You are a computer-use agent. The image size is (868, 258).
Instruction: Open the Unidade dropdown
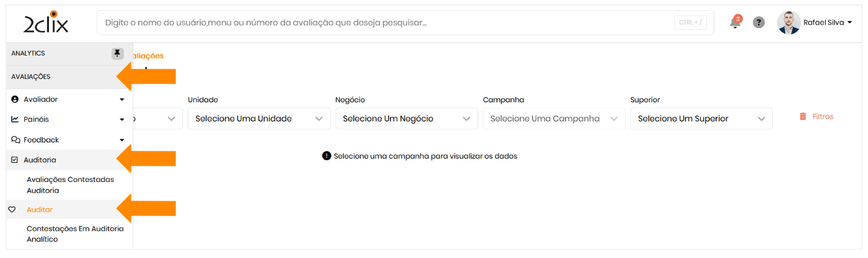[x=259, y=119]
